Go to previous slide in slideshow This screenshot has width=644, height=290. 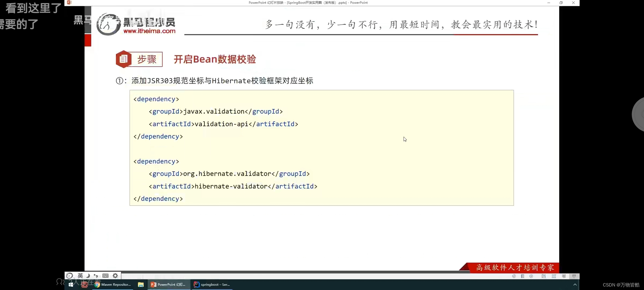point(514,276)
